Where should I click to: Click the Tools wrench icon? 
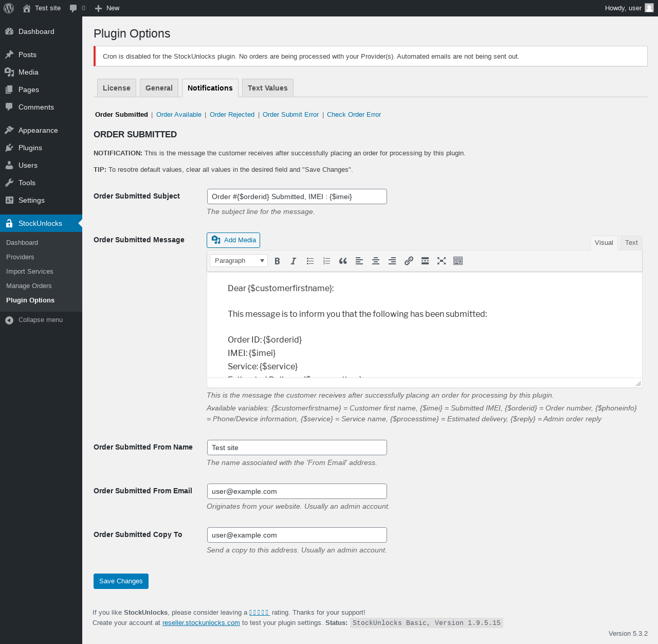pos(9,183)
